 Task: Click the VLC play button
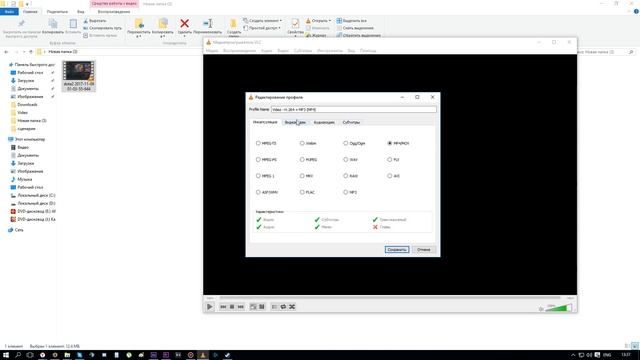tap(209, 307)
